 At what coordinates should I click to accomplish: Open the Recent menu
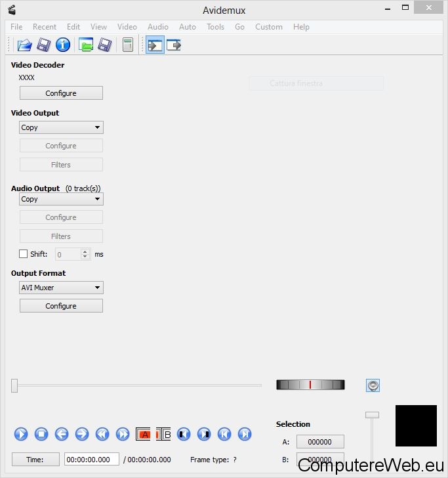tap(45, 27)
